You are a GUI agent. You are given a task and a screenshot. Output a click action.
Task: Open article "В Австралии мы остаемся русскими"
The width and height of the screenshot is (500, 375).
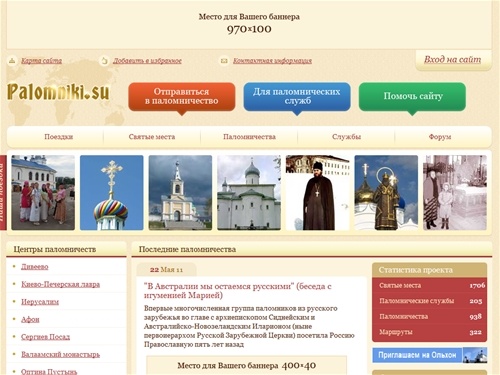tap(238, 291)
